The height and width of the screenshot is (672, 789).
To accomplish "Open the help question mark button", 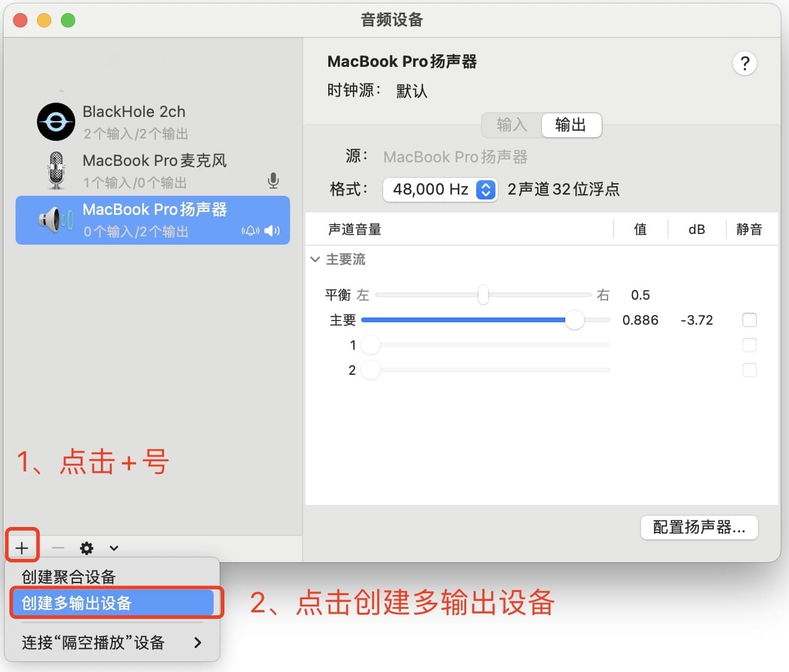I will (745, 63).
